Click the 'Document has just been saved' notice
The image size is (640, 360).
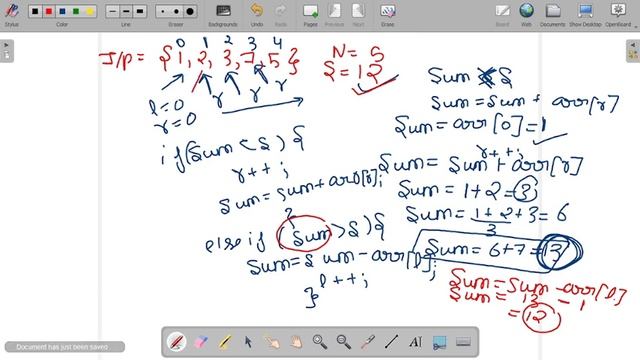64,347
